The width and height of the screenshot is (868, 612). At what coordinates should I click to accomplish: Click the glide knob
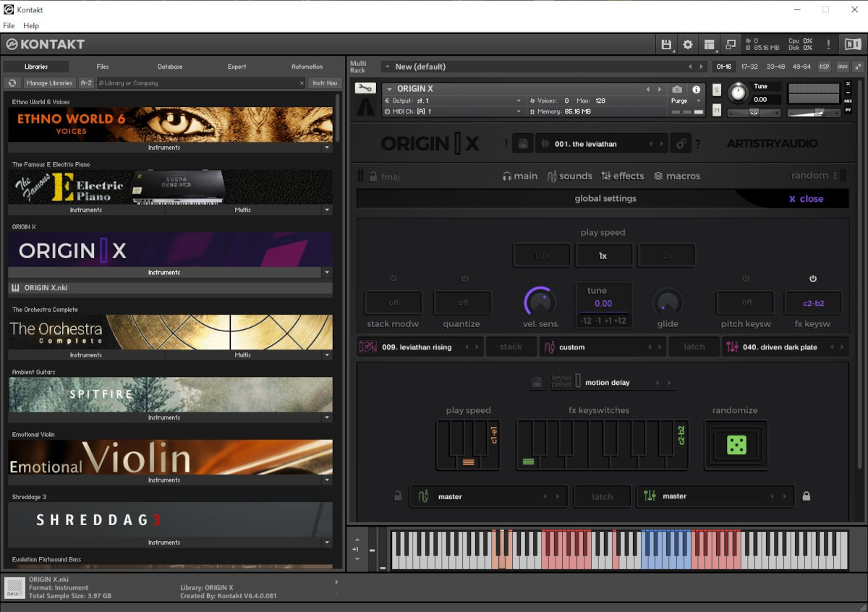(668, 302)
